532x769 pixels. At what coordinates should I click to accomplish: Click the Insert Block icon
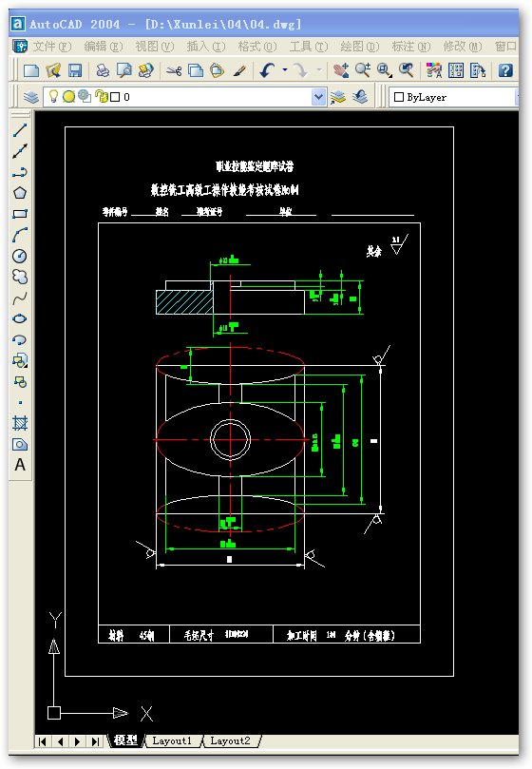20,360
